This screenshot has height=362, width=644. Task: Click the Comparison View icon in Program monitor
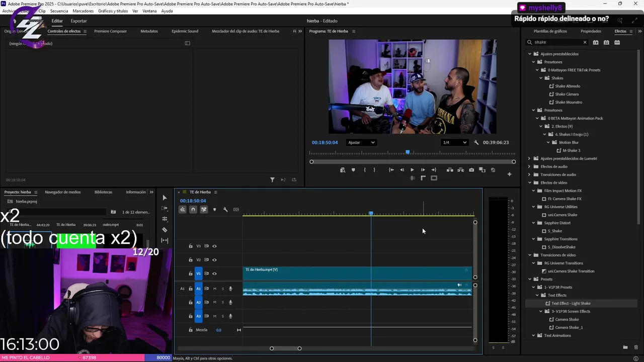tap(482, 170)
